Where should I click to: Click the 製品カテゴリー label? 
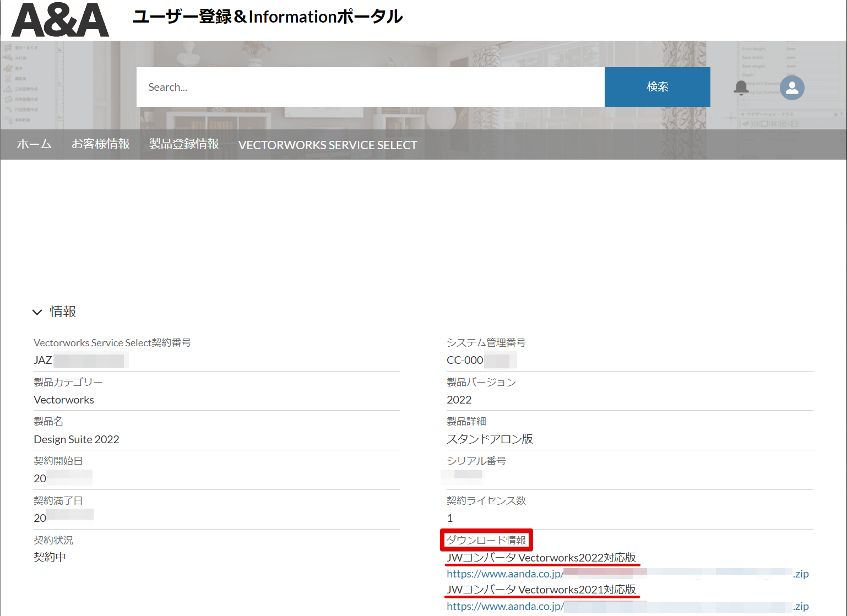pos(68,382)
